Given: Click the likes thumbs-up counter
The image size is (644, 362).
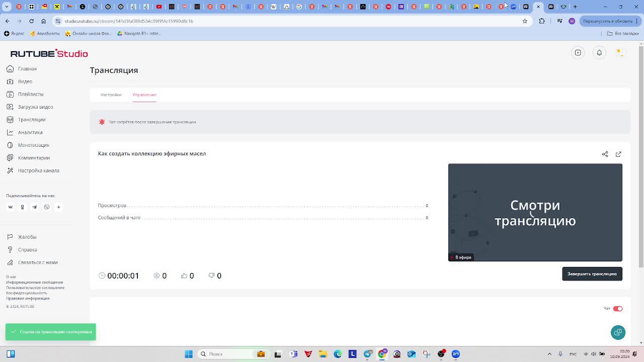Looking at the screenshot, I should [188, 276].
